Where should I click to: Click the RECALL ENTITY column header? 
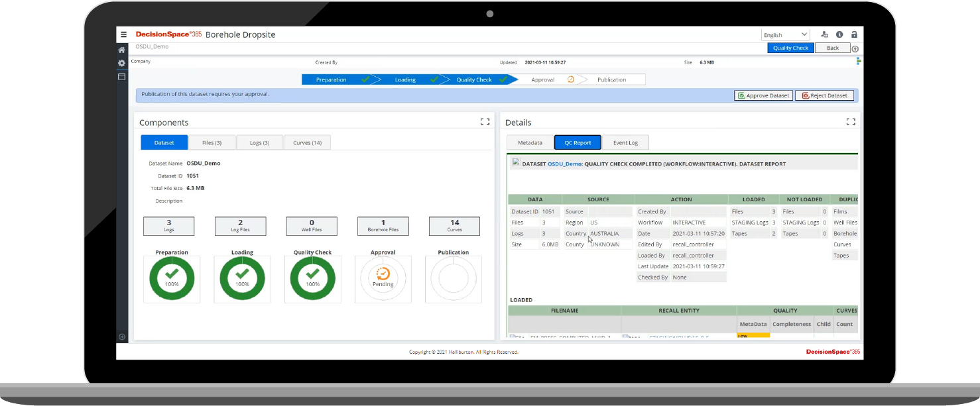(x=679, y=311)
